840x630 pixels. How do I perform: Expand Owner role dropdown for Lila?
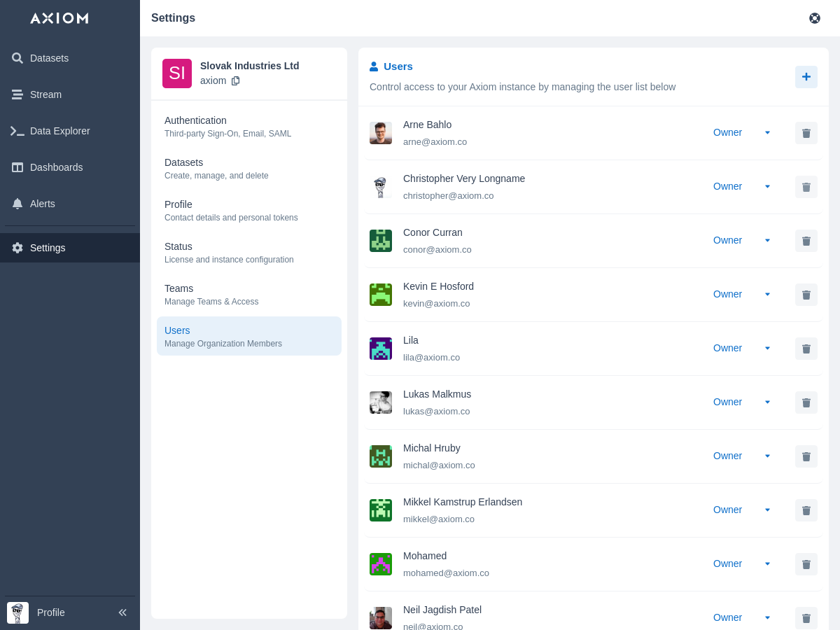click(x=741, y=348)
